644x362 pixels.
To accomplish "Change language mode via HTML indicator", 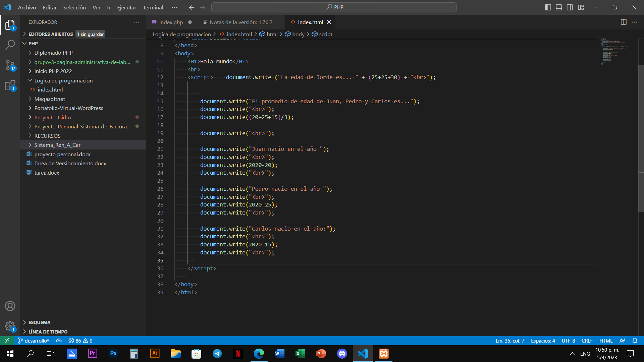I will pos(606,341).
